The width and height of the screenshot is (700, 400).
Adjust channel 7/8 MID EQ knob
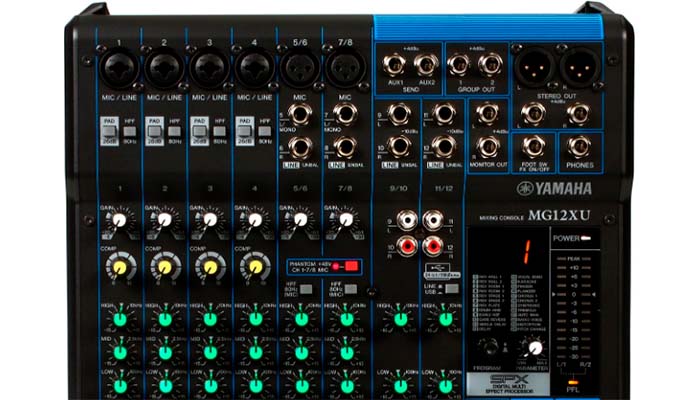point(347,352)
